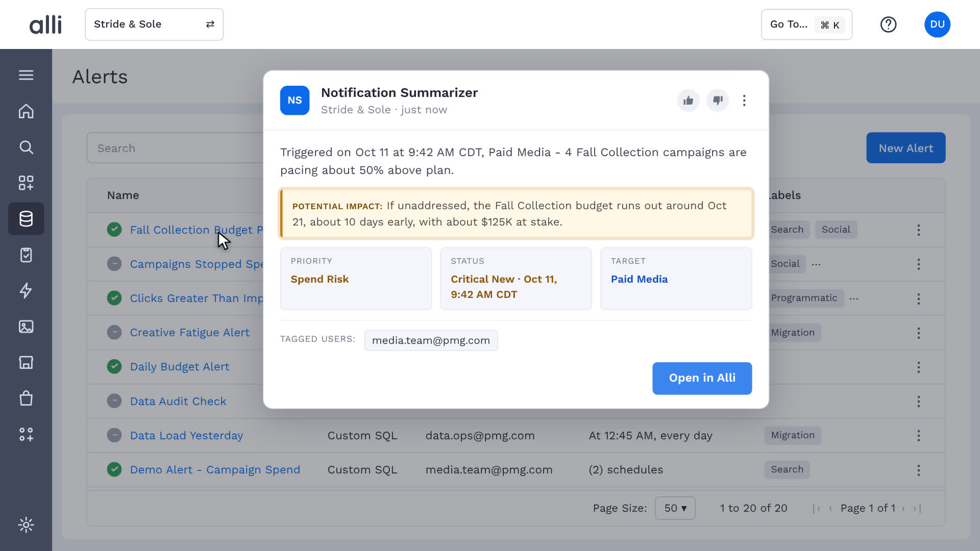This screenshot has height=551, width=980.
Task: Click the alerts Search input field
Action: [x=175, y=148]
